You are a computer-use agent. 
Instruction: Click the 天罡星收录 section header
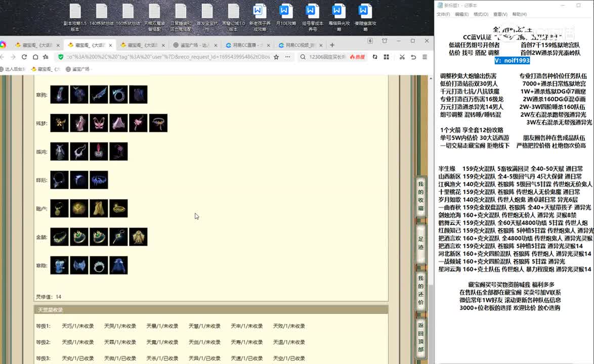tap(211, 309)
